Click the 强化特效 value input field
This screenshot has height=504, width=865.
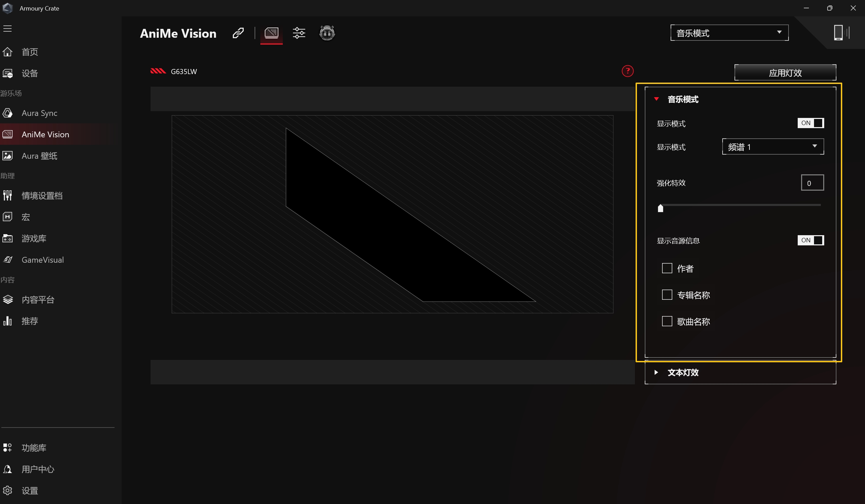click(x=812, y=183)
